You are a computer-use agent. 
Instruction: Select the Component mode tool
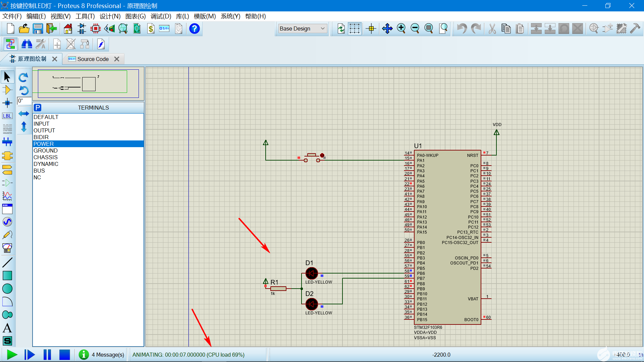point(7,90)
